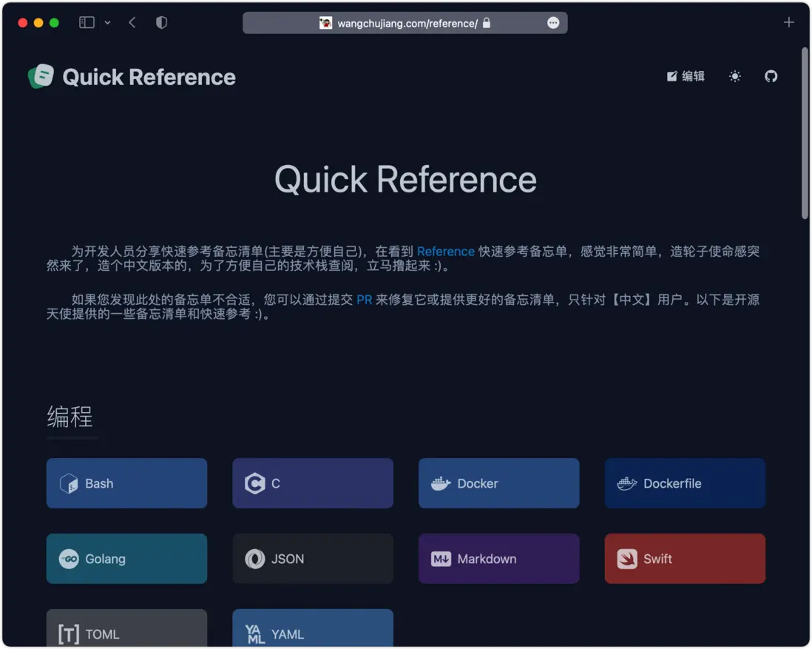
Task: Open the PR link in second paragraph
Action: [364, 299]
